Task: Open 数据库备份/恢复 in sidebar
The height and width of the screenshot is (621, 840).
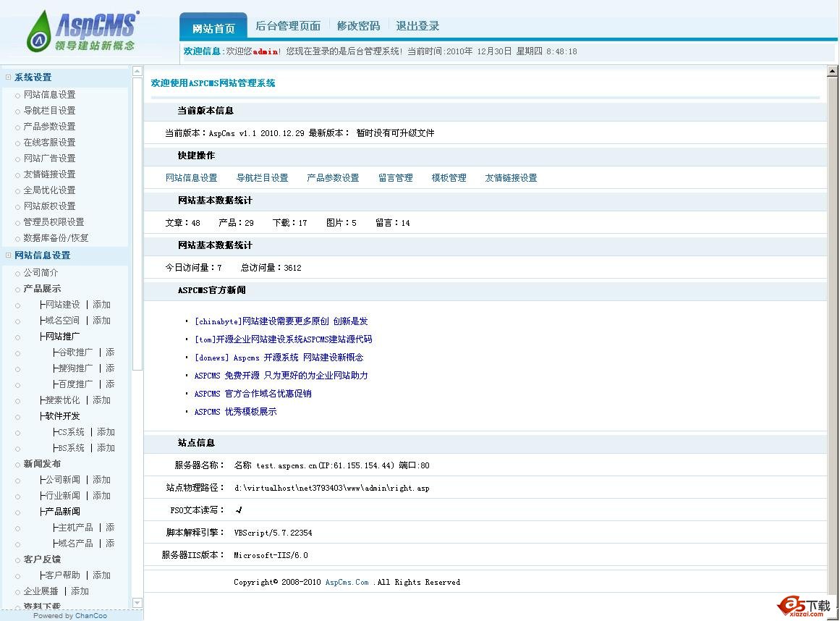Action: point(56,238)
